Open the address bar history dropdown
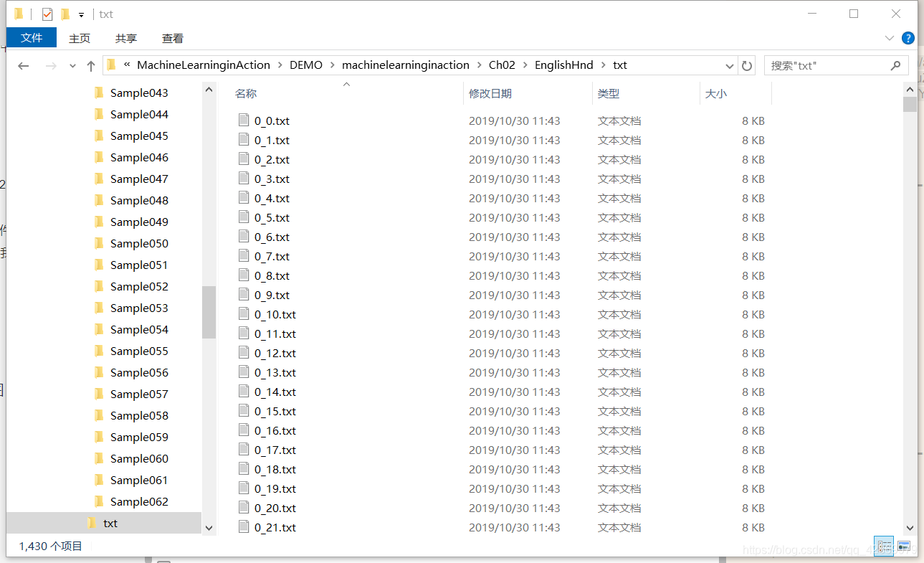This screenshot has width=924, height=563. click(x=730, y=65)
